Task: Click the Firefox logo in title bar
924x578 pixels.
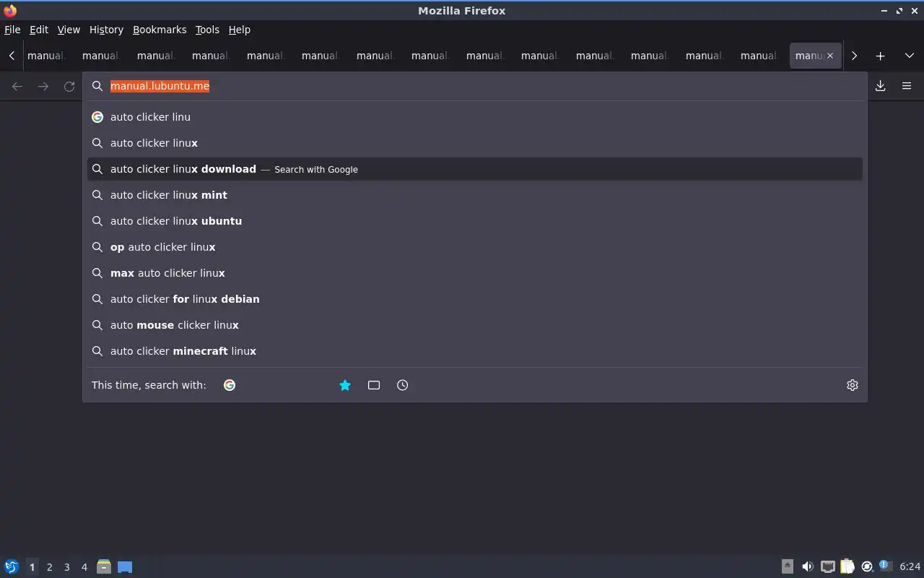Action: (10, 11)
